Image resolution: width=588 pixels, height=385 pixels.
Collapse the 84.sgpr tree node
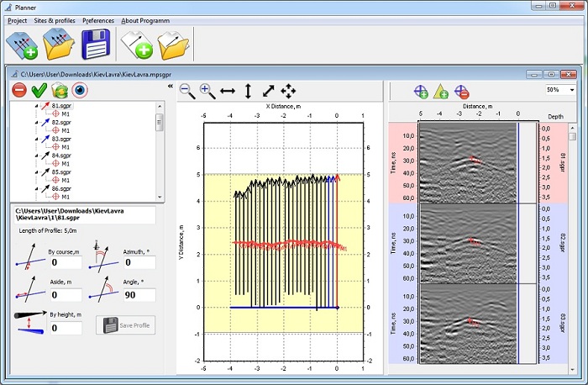[37, 156]
